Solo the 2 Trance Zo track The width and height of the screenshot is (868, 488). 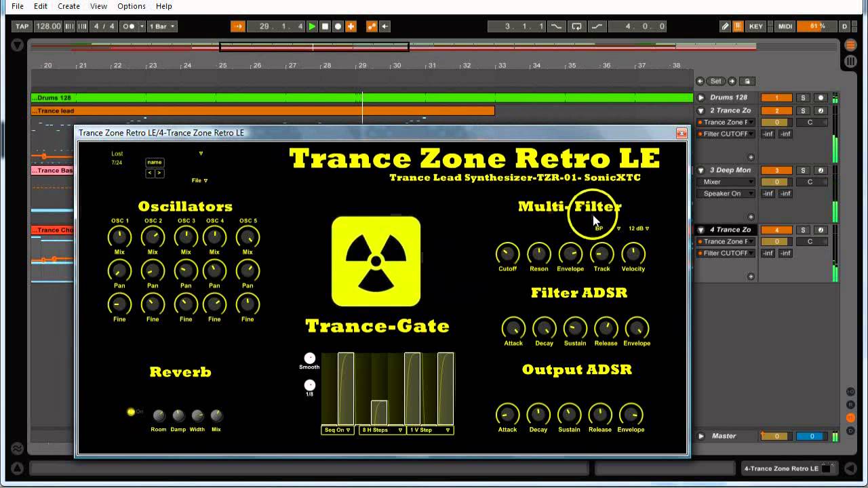click(x=803, y=110)
